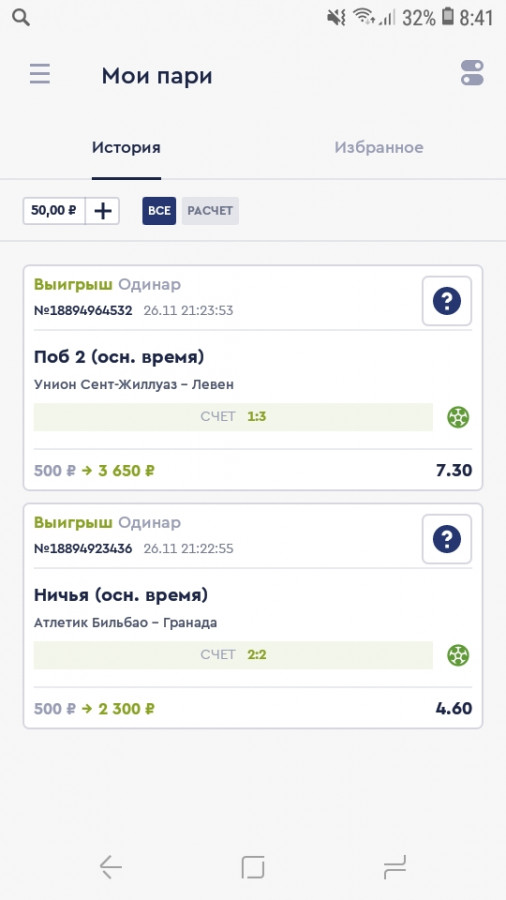Open help for bet №18894964532
Viewport: 506px width, 900px height.
pyautogui.click(x=447, y=301)
